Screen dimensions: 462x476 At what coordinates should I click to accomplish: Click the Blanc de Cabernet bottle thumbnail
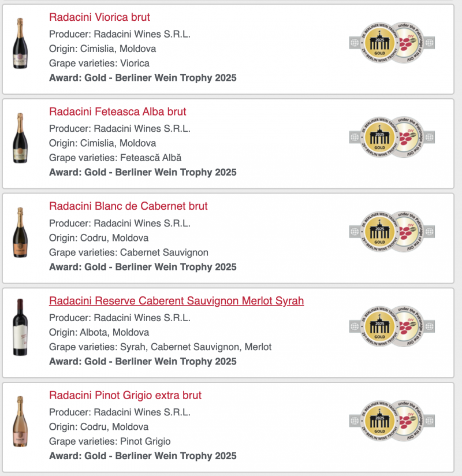tap(20, 233)
